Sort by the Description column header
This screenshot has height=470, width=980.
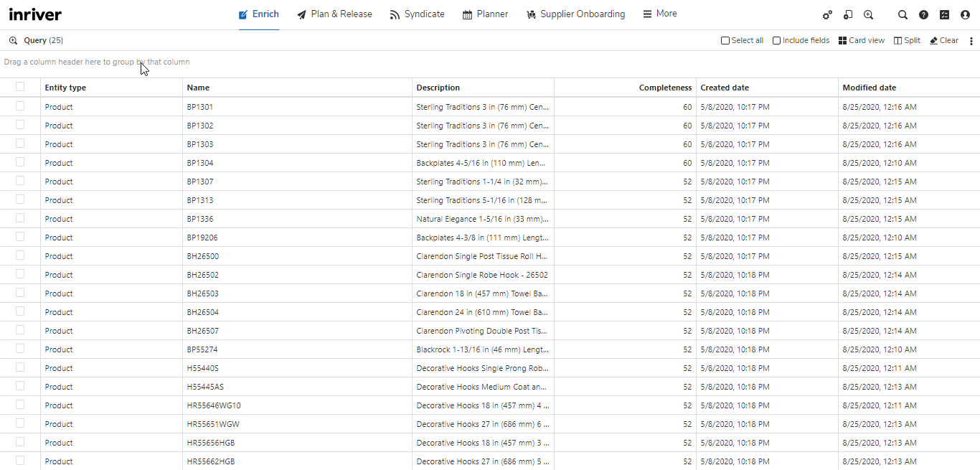point(483,88)
